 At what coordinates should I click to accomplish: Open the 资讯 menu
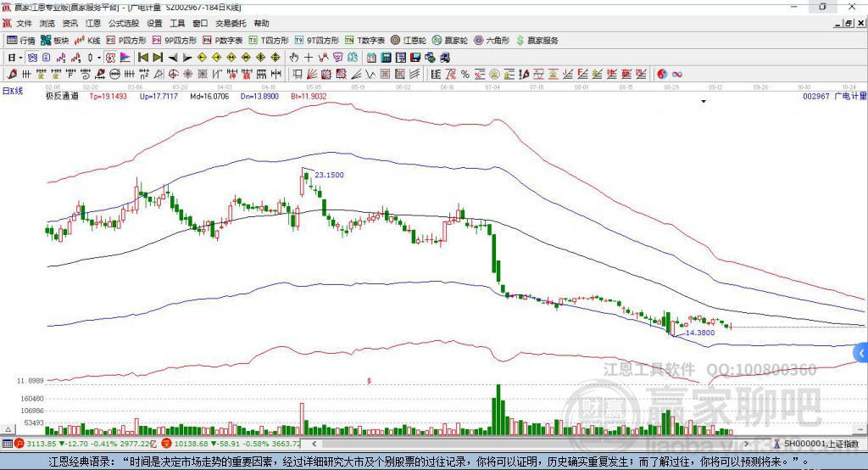(x=70, y=23)
